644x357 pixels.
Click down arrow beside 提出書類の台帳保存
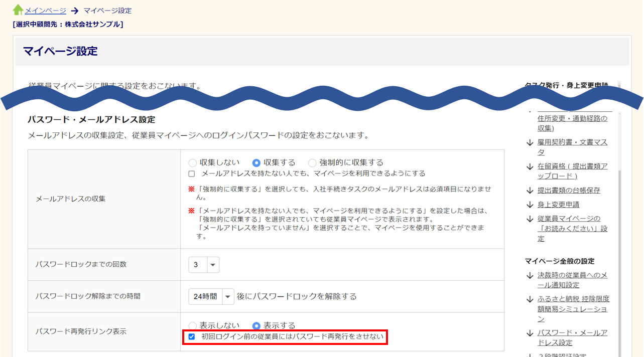[x=530, y=191]
